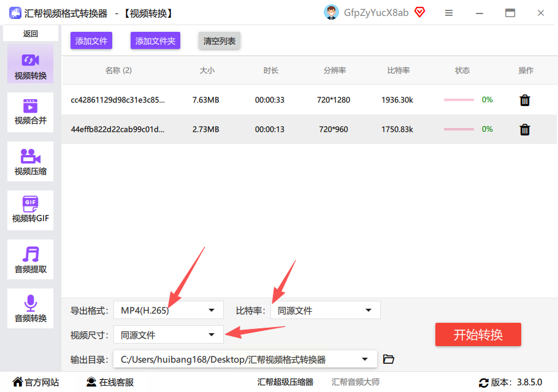Open the hamburger menu in title bar

(x=449, y=13)
